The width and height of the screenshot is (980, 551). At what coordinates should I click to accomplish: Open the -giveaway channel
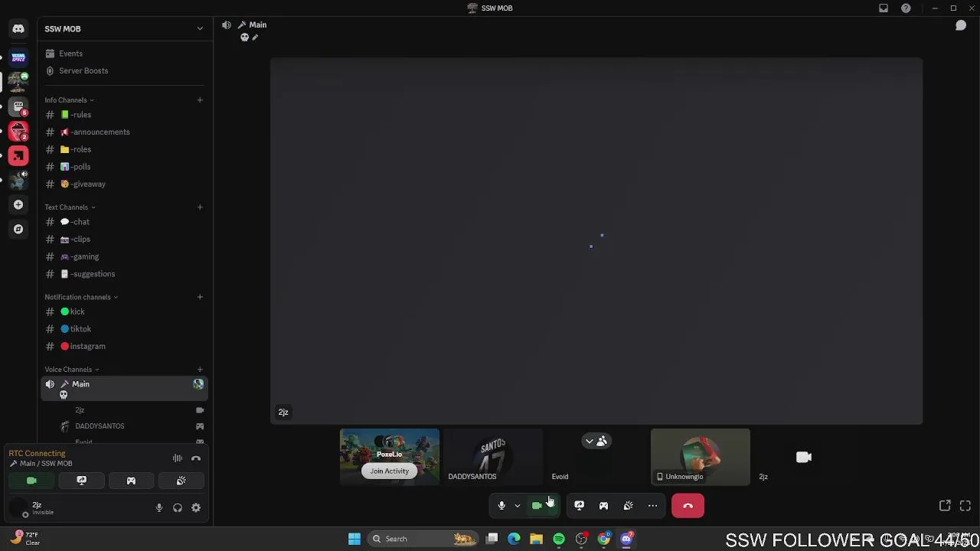(124, 184)
